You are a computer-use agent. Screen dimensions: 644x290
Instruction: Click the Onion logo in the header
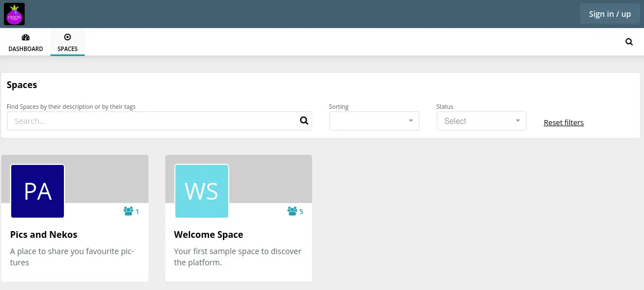pyautogui.click(x=14, y=14)
